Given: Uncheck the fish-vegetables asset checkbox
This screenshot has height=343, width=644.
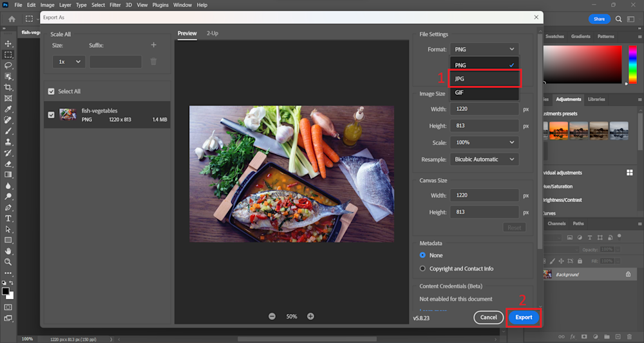Looking at the screenshot, I should [52, 115].
